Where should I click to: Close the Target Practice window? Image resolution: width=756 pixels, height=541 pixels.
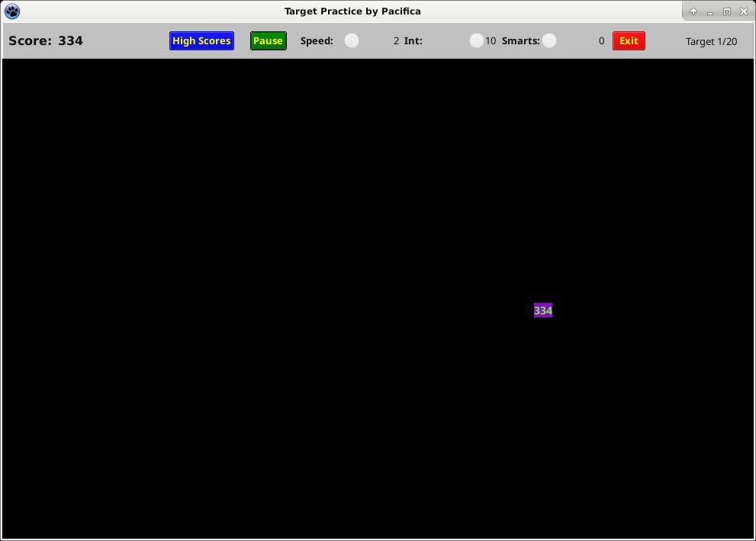(x=744, y=11)
